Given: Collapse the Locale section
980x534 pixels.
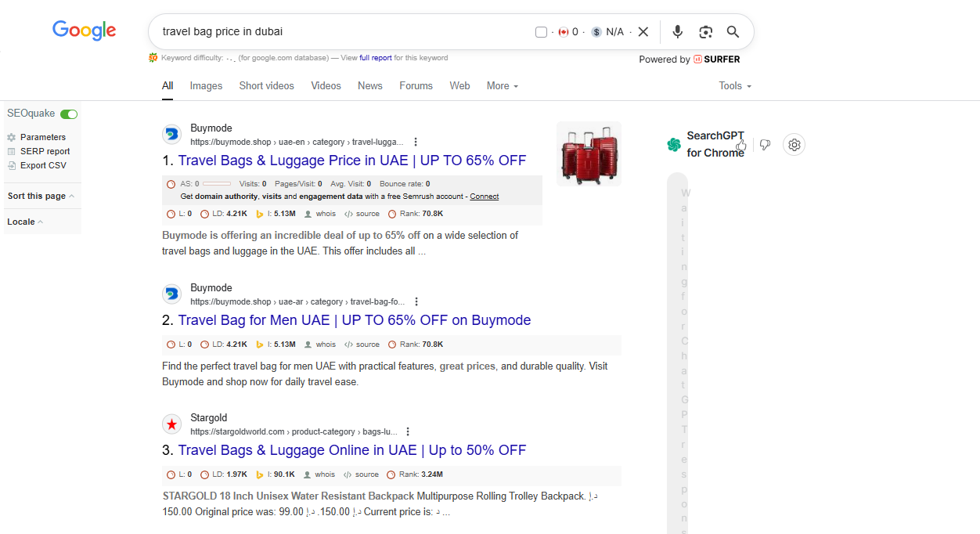Looking at the screenshot, I should [25, 222].
